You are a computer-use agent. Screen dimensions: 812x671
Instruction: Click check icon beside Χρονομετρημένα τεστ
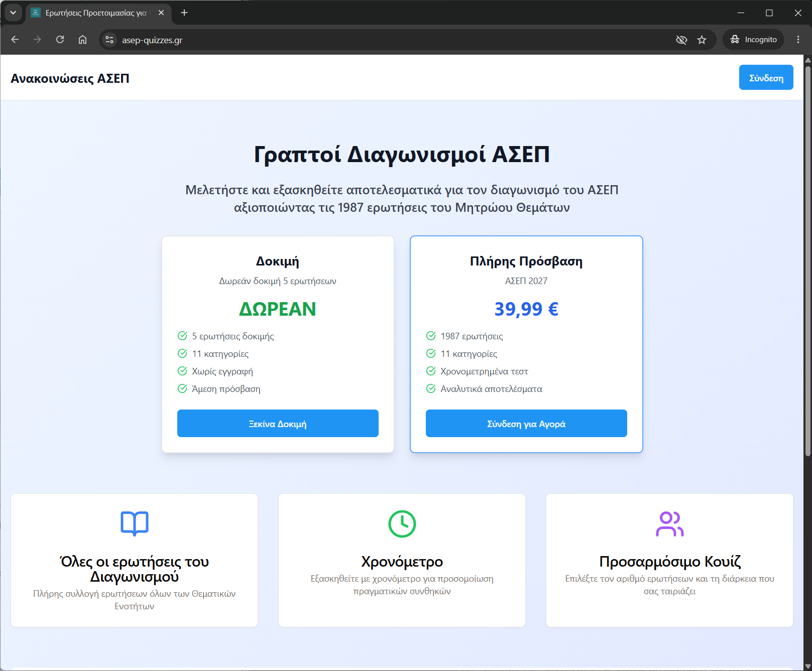[x=431, y=371]
